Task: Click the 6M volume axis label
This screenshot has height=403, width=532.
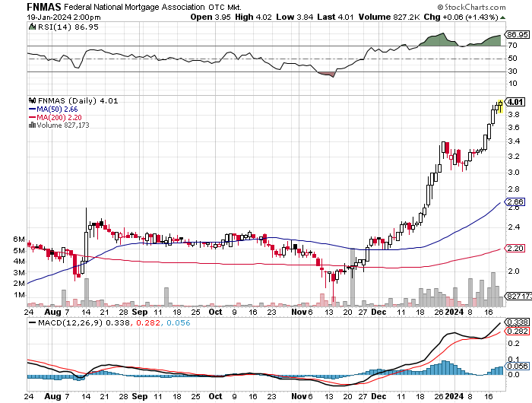Action: [x=19, y=240]
